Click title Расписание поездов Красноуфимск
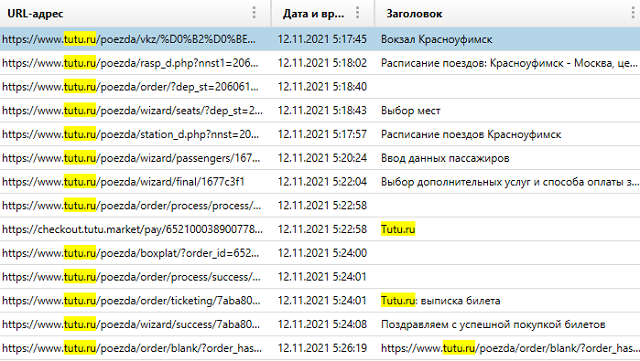This screenshot has height=361, width=640. (x=471, y=134)
